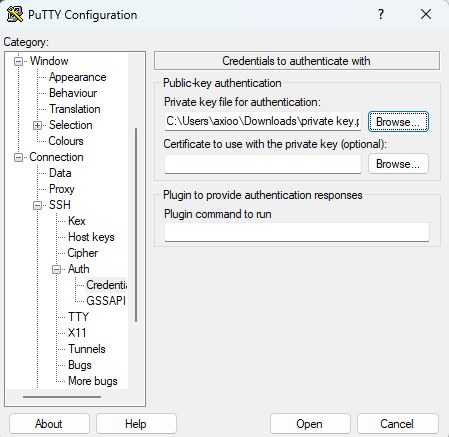
Task: Open the Host keys category
Action: coord(91,237)
